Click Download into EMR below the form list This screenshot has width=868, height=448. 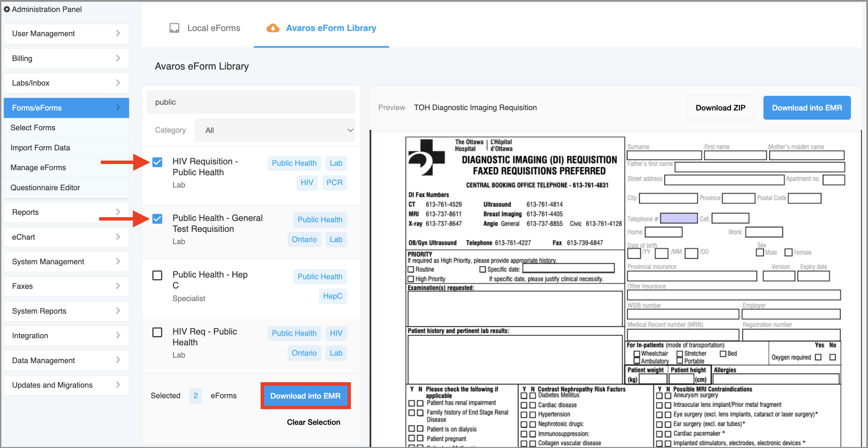coord(306,396)
